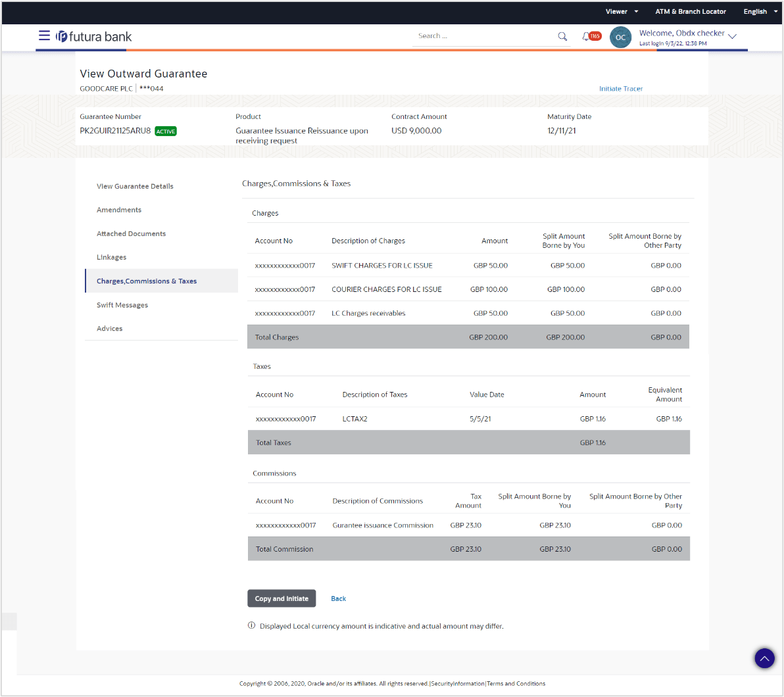Screen dimensions: 784x697
Task: Click the OC user avatar
Action: pyautogui.click(x=620, y=37)
